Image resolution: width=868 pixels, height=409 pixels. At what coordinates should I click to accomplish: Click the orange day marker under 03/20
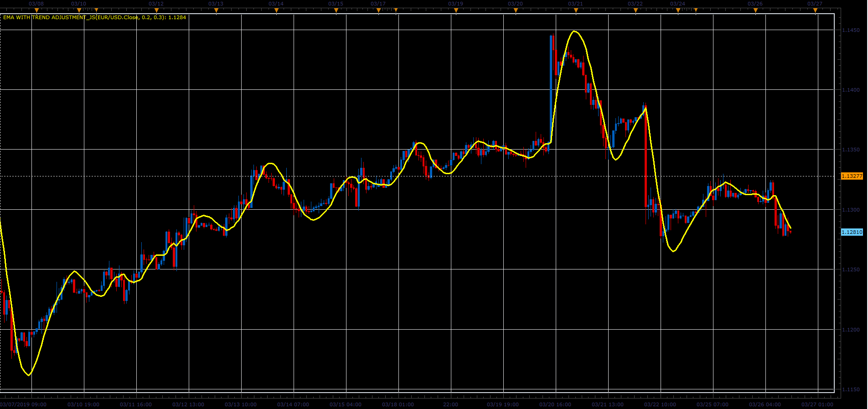pyautogui.click(x=516, y=10)
